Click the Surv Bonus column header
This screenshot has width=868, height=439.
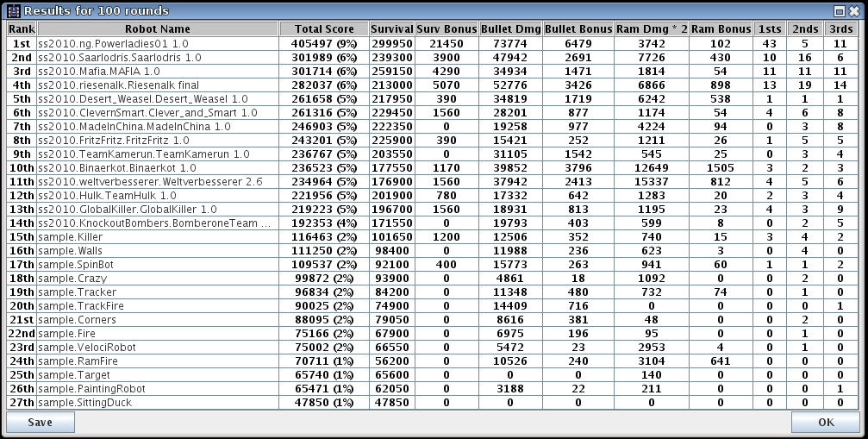(x=446, y=29)
